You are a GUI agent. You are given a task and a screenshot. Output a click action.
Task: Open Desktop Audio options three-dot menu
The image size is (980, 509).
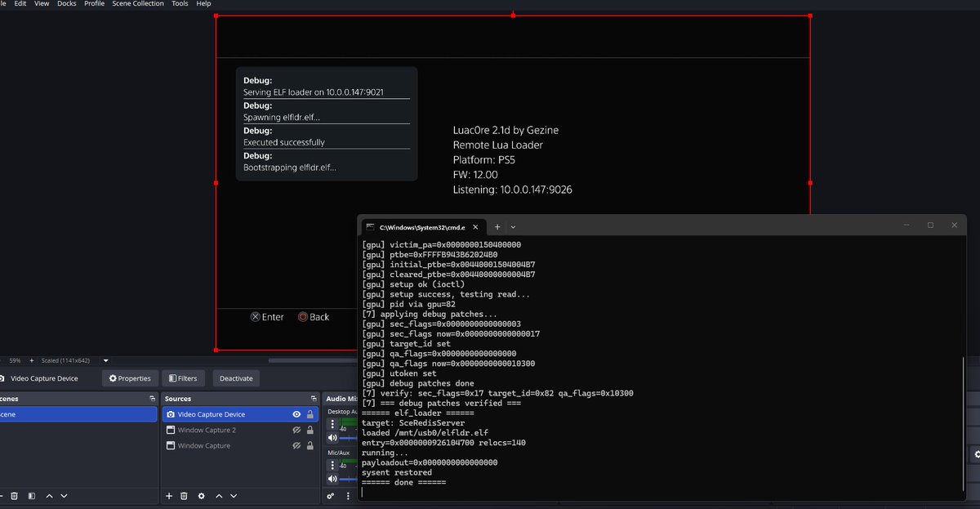tap(332, 424)
